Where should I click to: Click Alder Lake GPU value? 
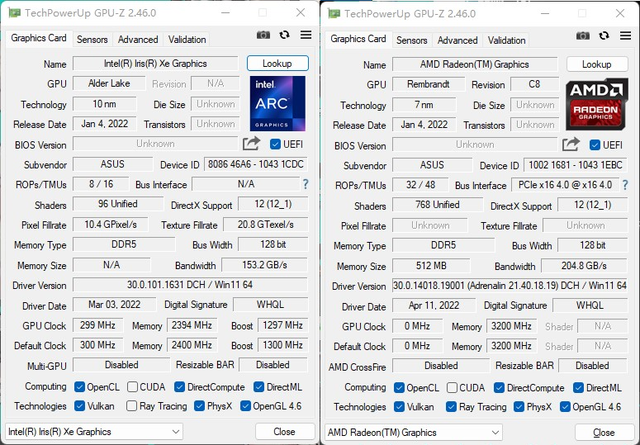109,83
